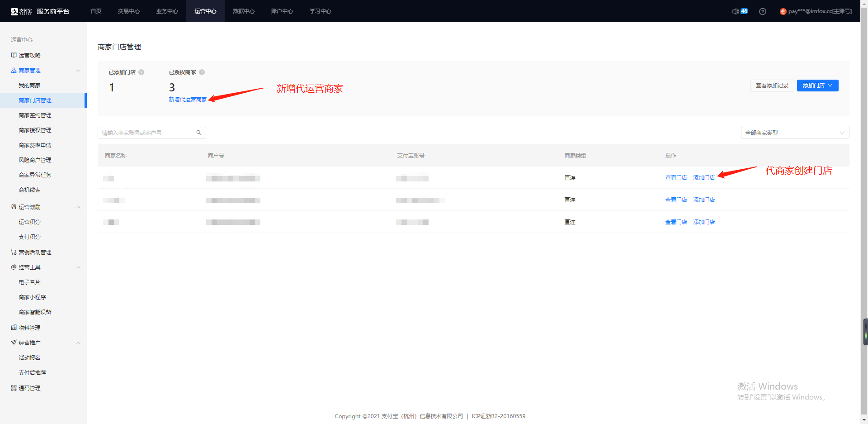
Task: Click the 通码管理 QR icon in sidebar
Action: point(14,388)
